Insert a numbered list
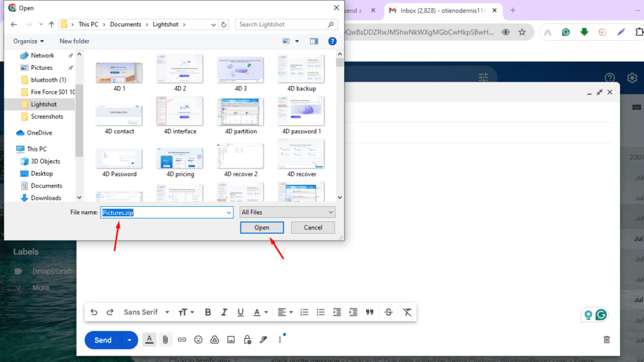Viewport: 644px width, 362px height. pyautogui.click(x=304, y=312)
